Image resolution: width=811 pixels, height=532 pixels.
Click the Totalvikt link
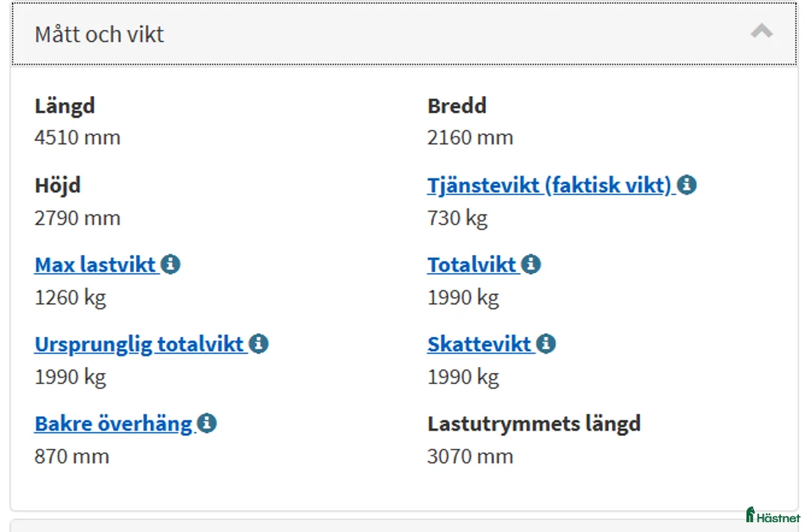tap(472, 265)
